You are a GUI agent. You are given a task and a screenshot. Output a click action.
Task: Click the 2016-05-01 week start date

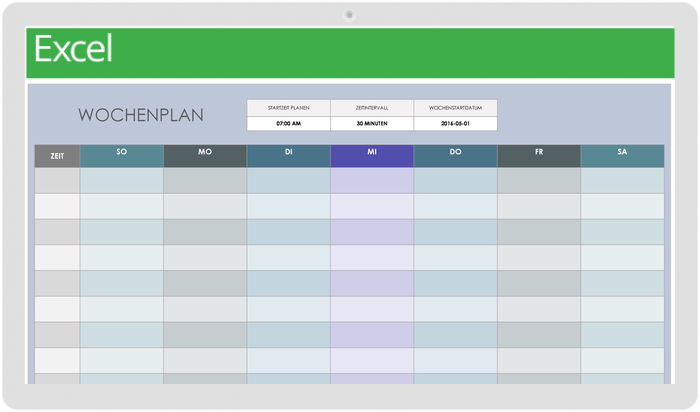click(x=455, y=123)
